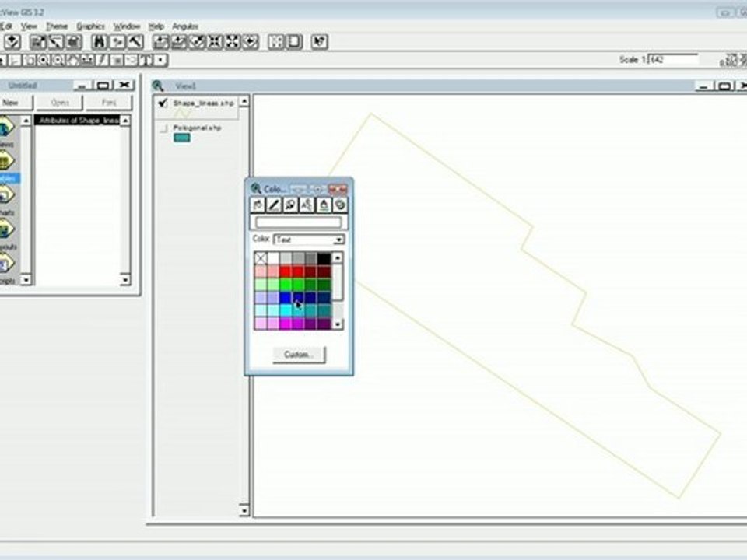
Task: Open the Palette Manager icon
Action: pyautogui.click(x=340, y=205)
